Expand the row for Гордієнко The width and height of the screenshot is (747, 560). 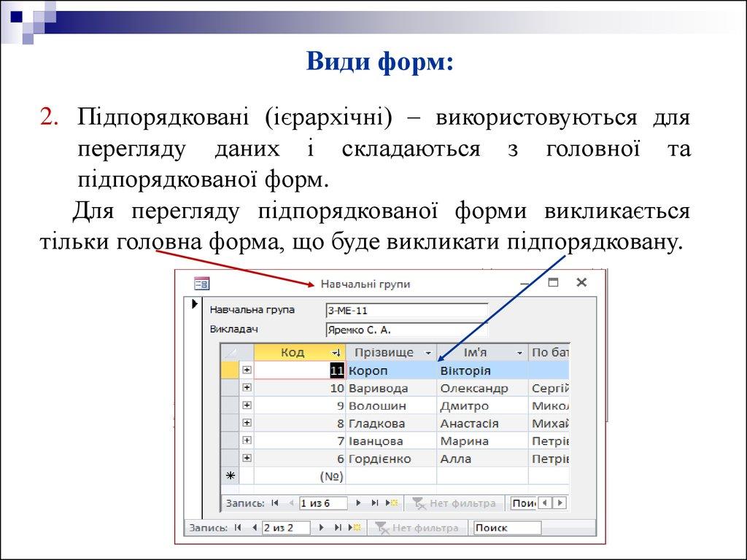pyautogui.click(x=247, y=459)
